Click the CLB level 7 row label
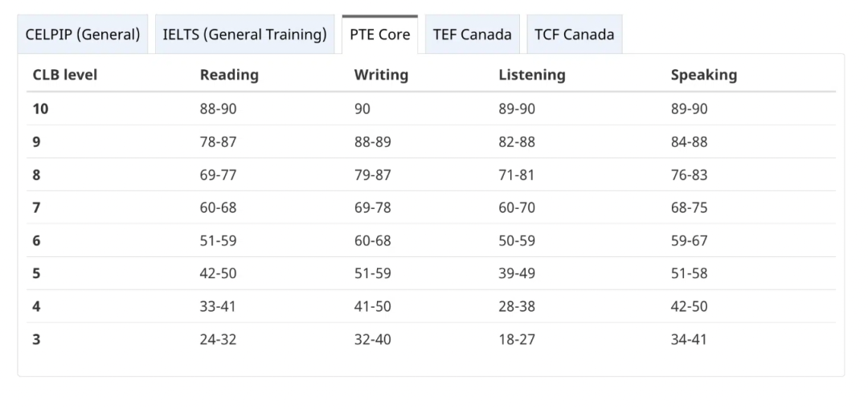The width and height of the screenshot is (868, 409). pos(36,207)
